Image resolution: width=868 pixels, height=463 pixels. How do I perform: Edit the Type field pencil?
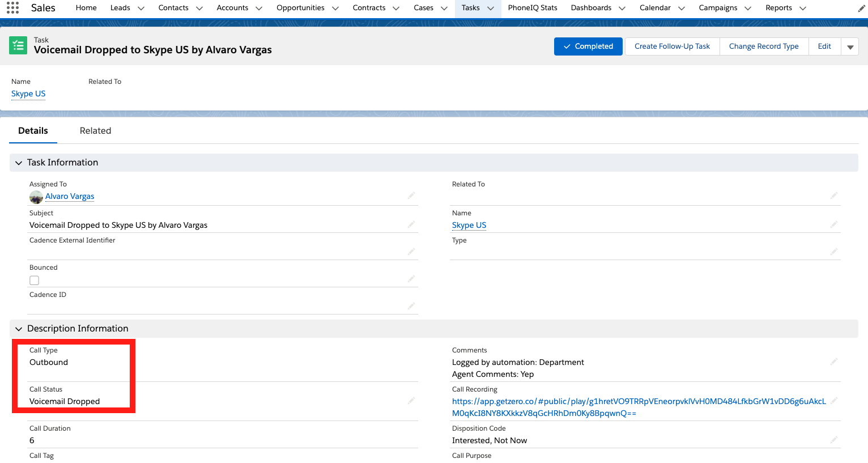[834, 252]
